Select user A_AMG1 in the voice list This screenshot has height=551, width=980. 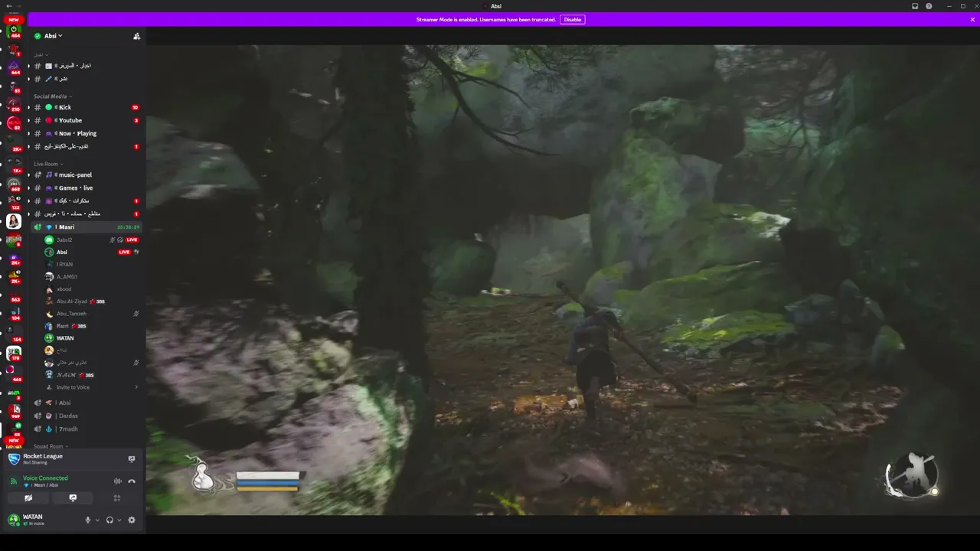pyautogui.click(x=92, y=276)
